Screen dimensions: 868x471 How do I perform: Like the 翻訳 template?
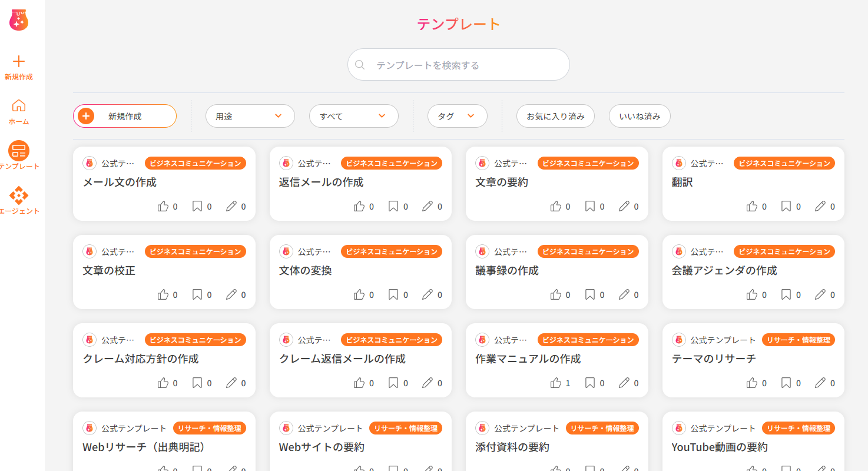pos(752,206)
